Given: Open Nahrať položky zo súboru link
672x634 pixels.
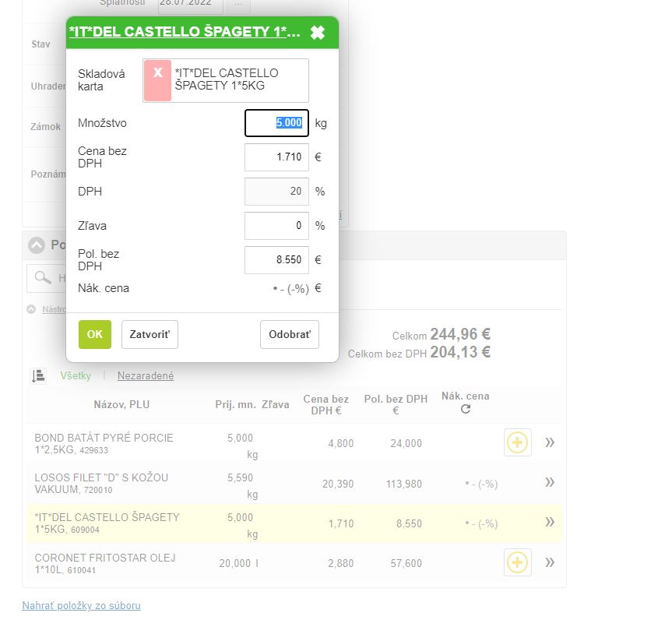Looking at the screenshot, I should click(81, 605).
